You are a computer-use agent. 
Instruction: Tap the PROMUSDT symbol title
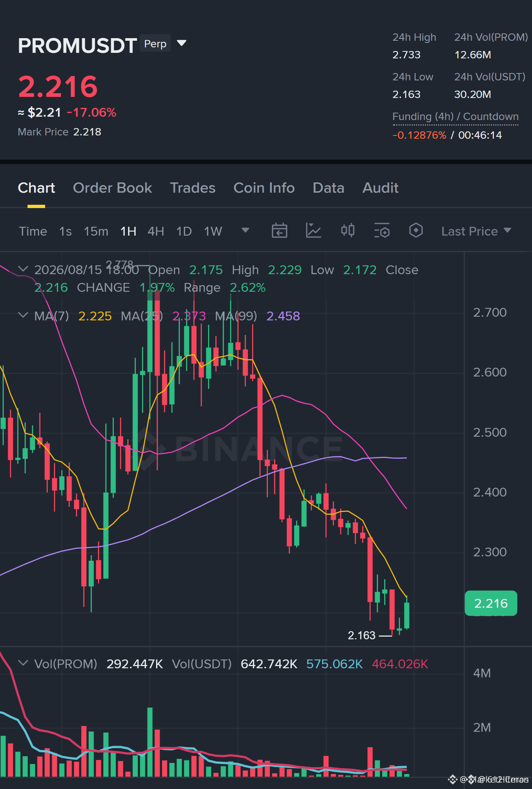coord(77,46)
